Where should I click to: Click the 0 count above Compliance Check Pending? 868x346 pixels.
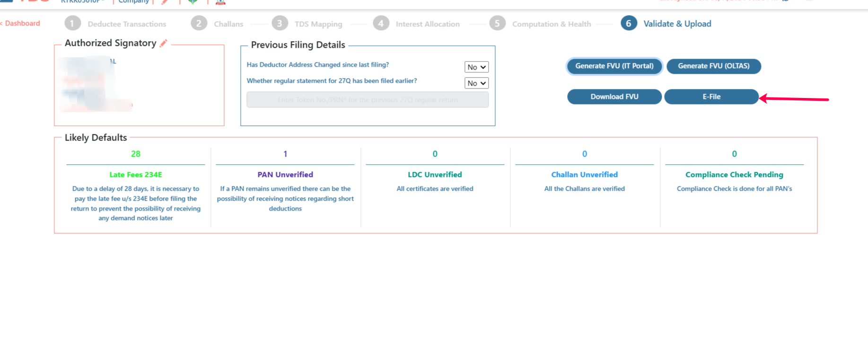734,154
